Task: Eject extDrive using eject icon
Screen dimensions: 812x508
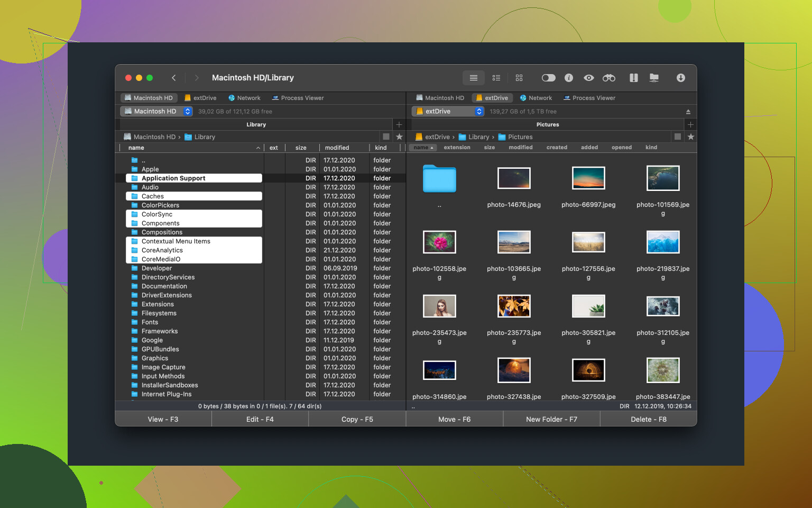Action: pyautogui.click(x=688, y=112)
